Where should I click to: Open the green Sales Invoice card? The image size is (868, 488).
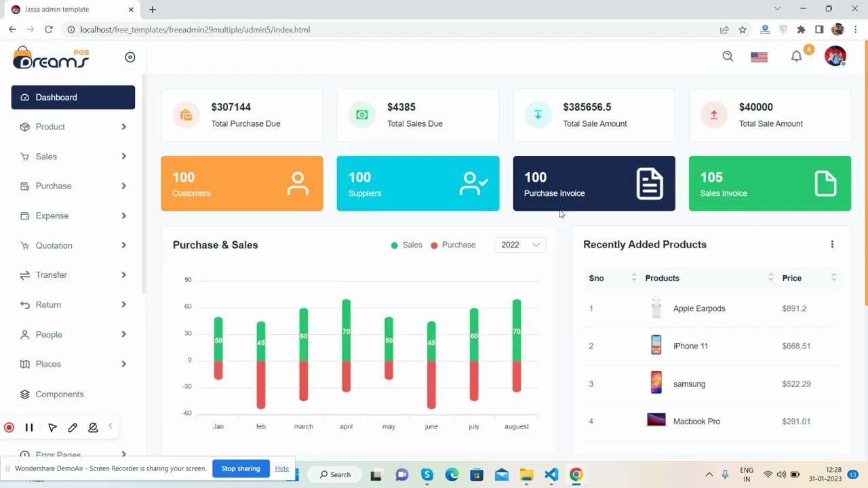pyautogui.click(x=770, y=184)
